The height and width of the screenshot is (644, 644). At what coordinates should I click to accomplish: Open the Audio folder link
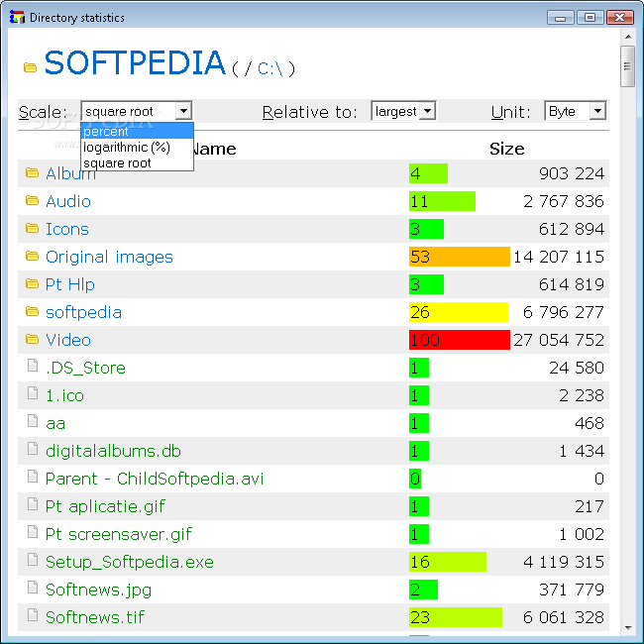click(x=68, y=201)
